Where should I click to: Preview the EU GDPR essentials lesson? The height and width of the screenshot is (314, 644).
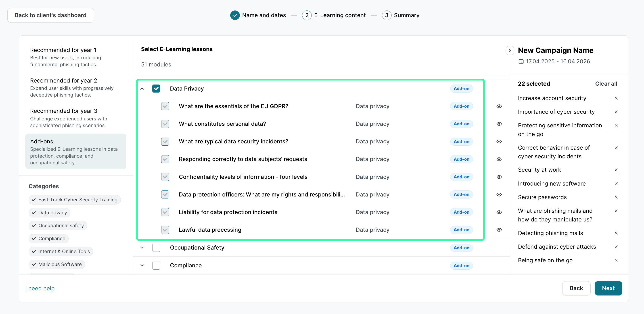(499, 106)
